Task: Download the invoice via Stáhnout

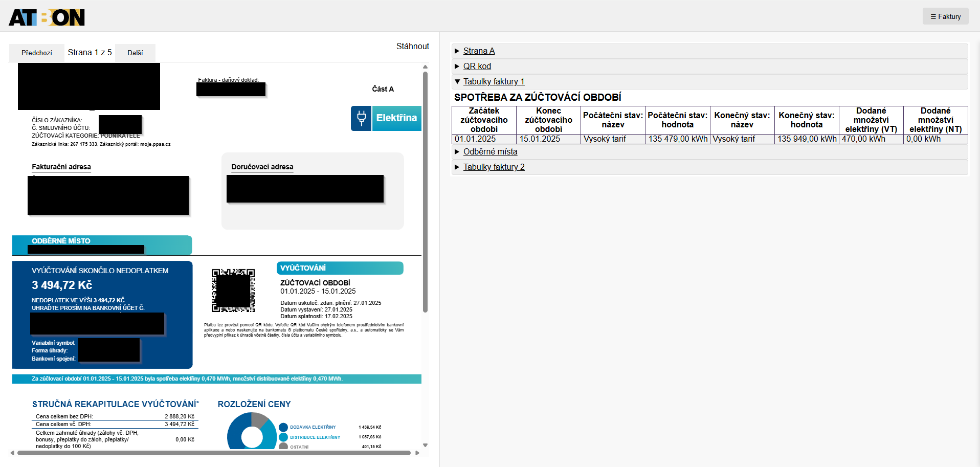Action: [x=412, y=46]
